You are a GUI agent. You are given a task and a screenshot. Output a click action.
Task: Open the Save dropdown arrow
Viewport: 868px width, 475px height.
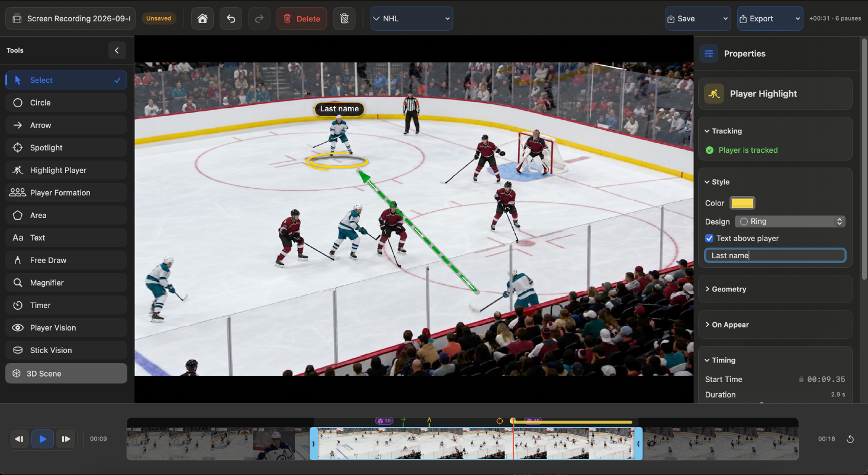[x=725, y=19]
